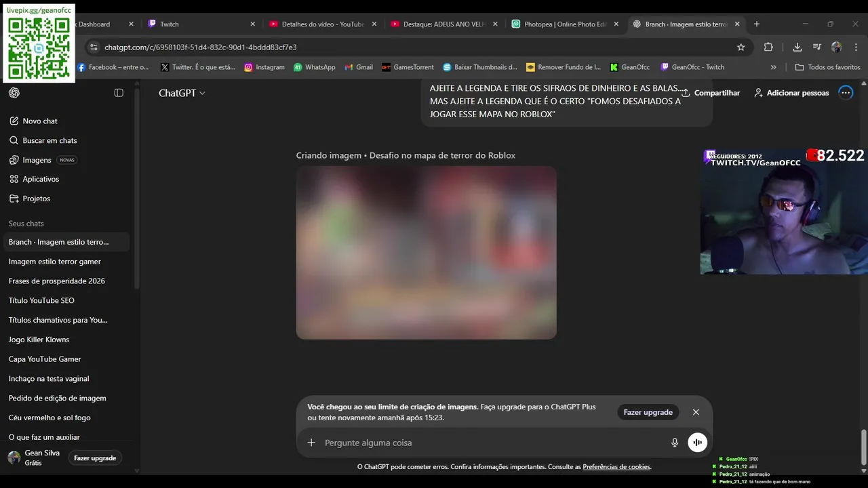Open the WhatsApp bookmark
The height and width of the screenshot is (488, 868).
tap(315, 67)
